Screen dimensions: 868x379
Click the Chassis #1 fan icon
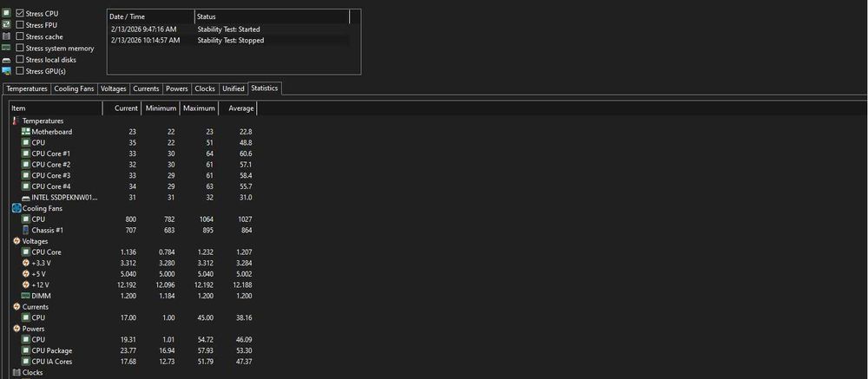tap(25, 230)
